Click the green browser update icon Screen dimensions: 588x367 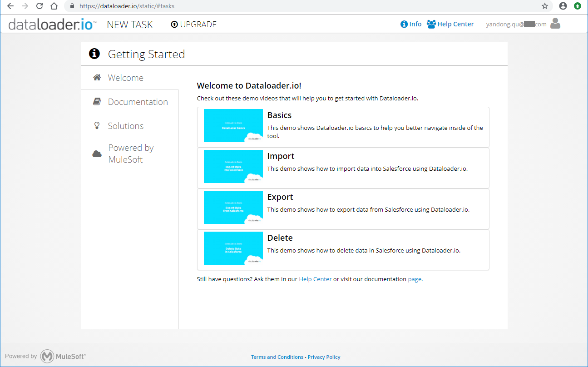coord(578,6)
